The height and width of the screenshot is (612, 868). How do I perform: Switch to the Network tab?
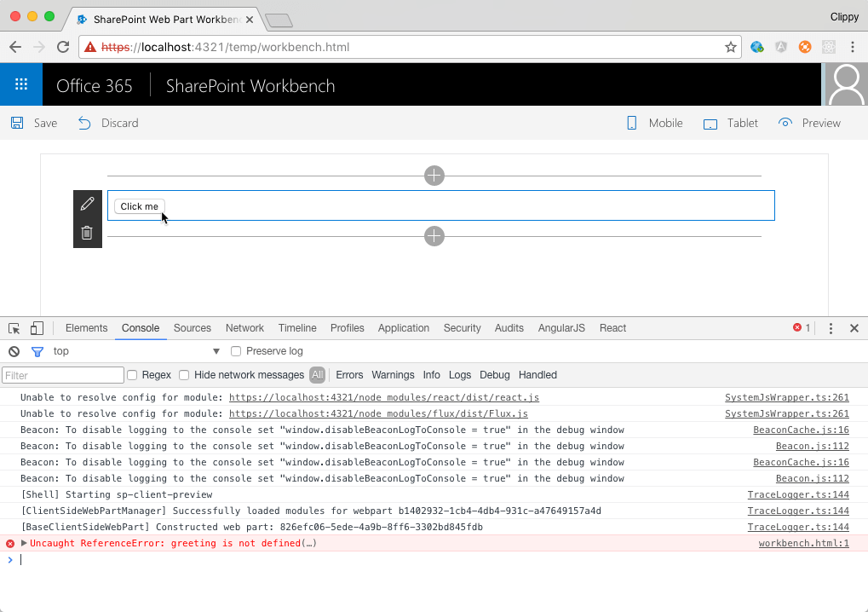tap(244, 327)
